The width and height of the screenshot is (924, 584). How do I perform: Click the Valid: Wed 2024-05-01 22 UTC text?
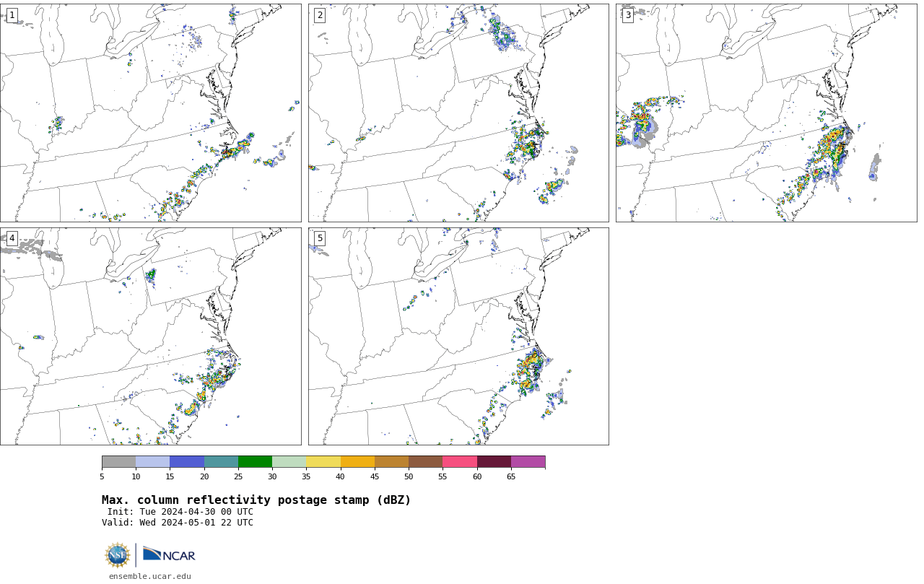coord(178,523)
